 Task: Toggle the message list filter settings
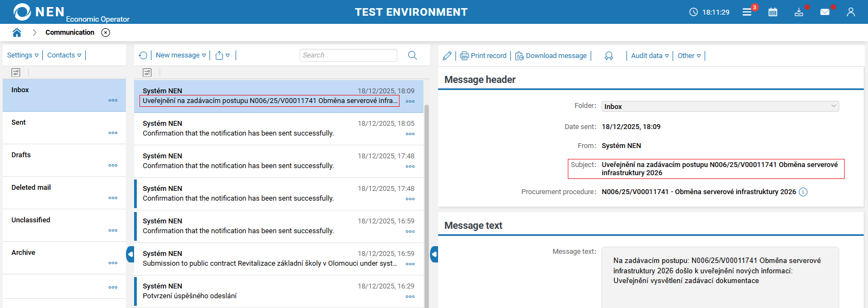[x=147, y=73]
